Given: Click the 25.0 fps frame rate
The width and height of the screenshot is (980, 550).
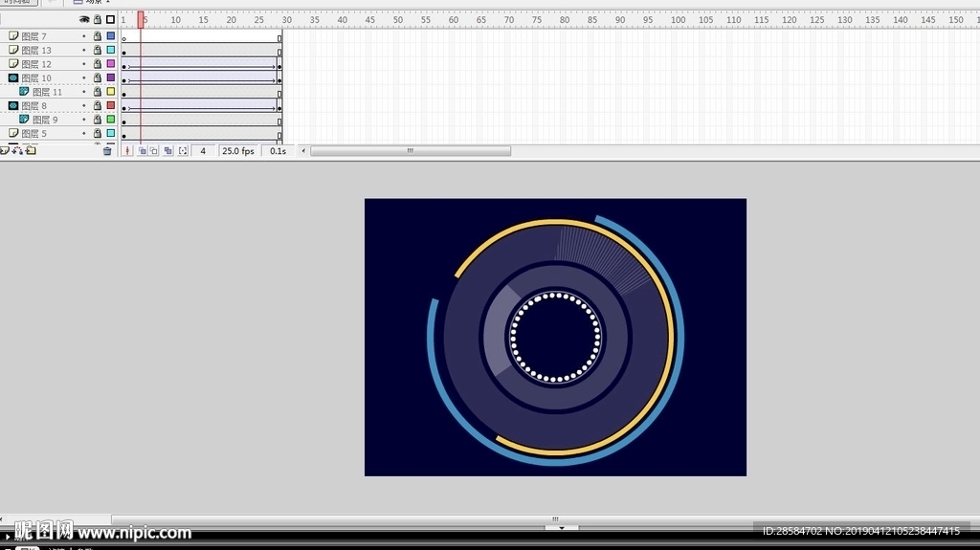Looking at the screenshot, I should click(x=238, y=150).
